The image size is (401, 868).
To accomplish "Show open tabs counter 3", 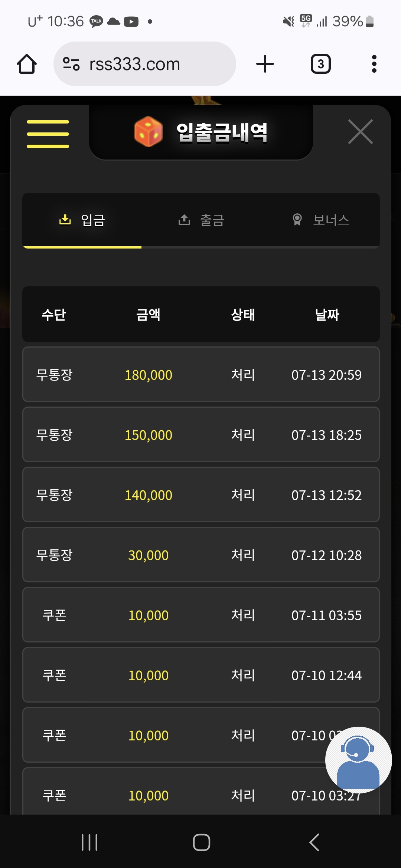I will pyautogui.click(x=321, y=64).
